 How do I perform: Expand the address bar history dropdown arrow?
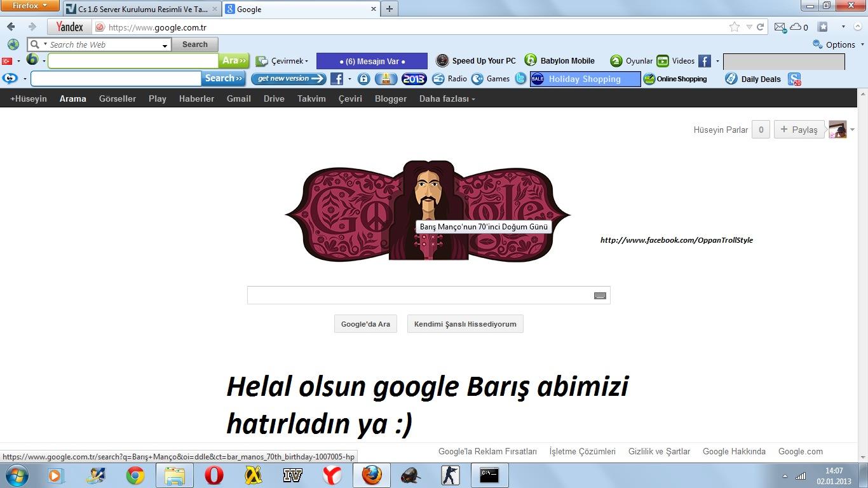(749, 27)
